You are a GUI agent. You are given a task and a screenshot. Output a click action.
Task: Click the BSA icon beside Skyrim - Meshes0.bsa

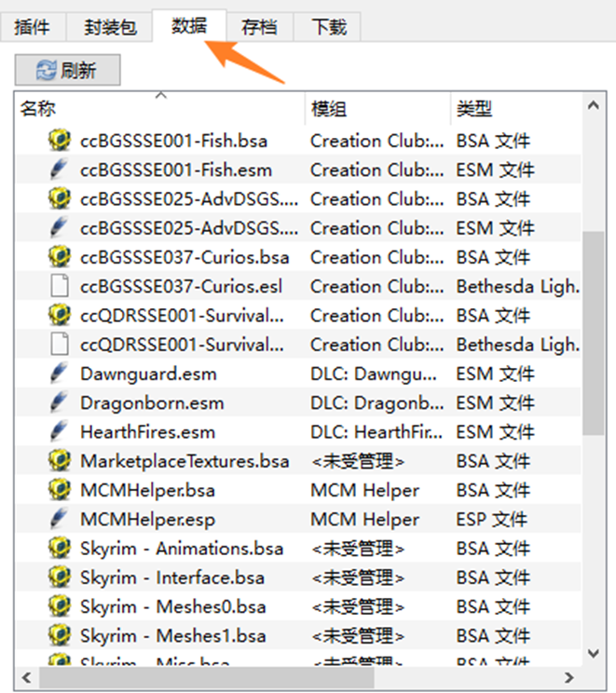coord(60,606)
